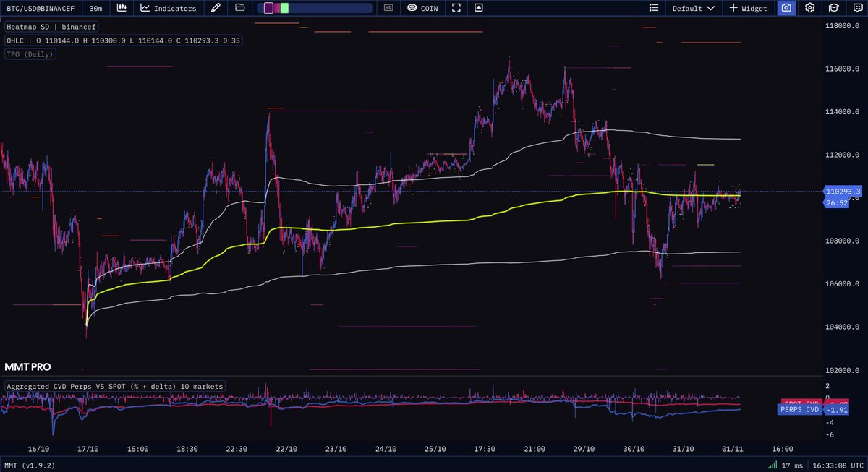Open the chart type candlestick icon
868x472 pixels.
(122, 8)
